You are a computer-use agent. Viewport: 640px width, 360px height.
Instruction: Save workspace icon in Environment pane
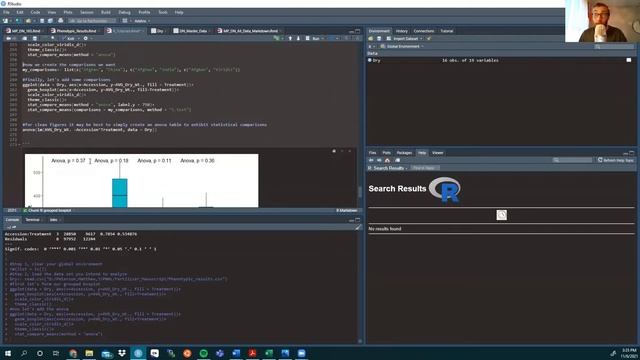[x=379, y=38]
